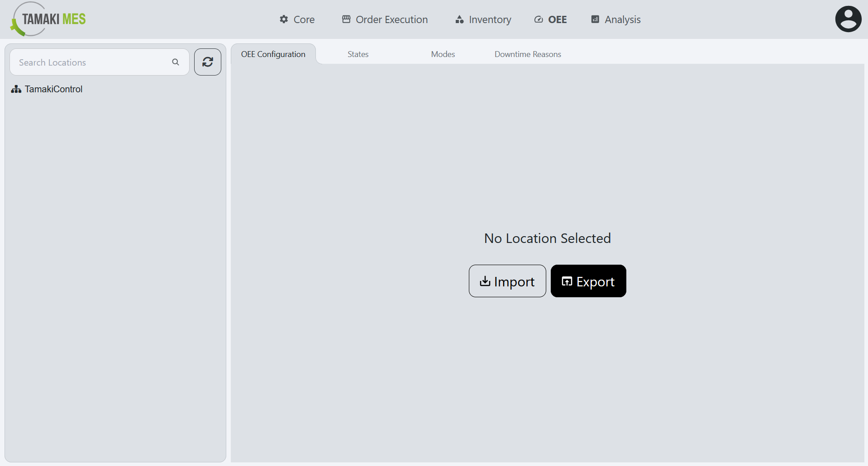Select the TamakiControl location node
Screen dimensions: 868x466
coord(53,89)
